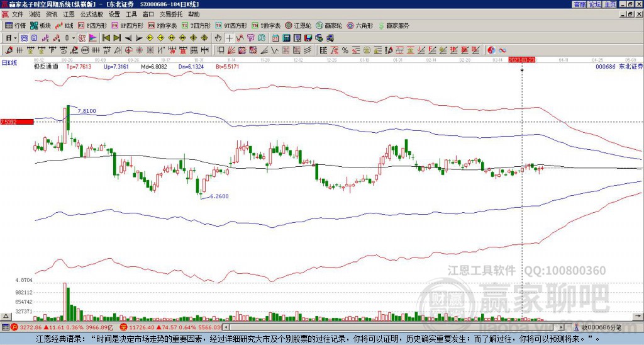Viewport: 644px width, 345px height.
Task: Jump to last bar with green skip-forward icon
Action: pyautogui.click(x=117, y=38)
